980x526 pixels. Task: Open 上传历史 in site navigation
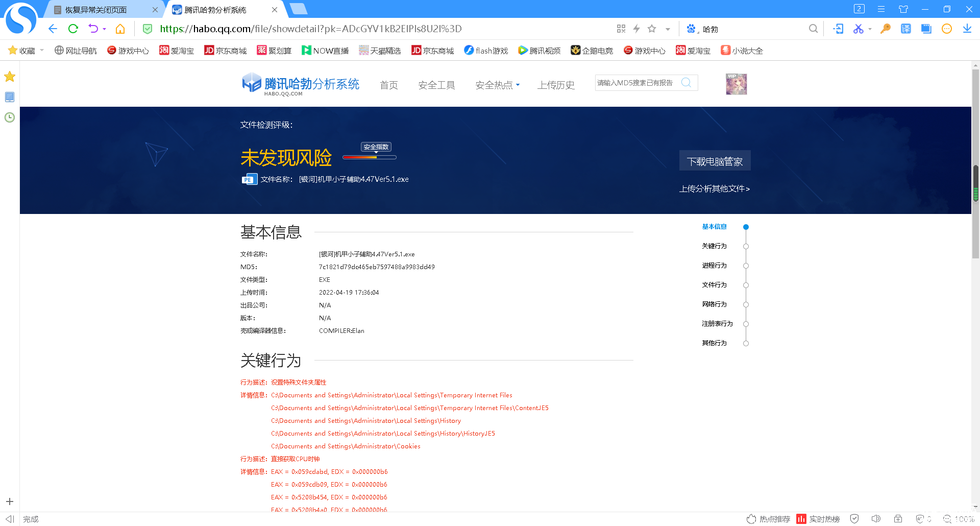point(556,85)
